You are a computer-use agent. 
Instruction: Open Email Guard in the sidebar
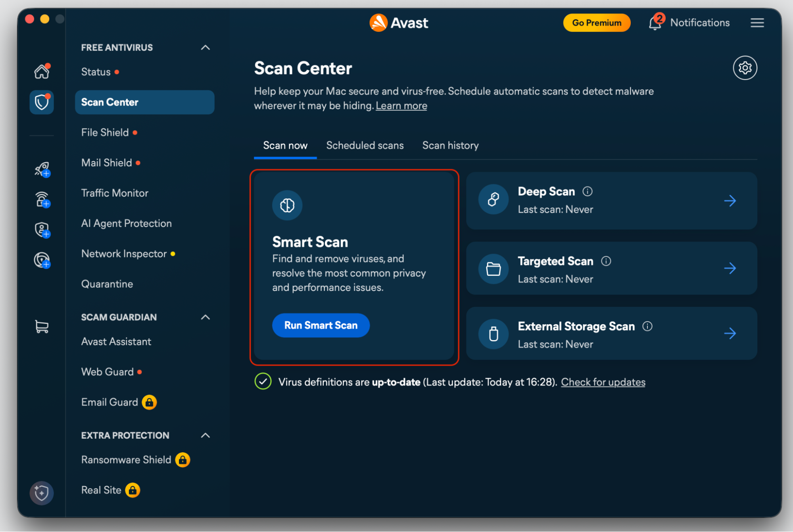click(x=109, y=402)
